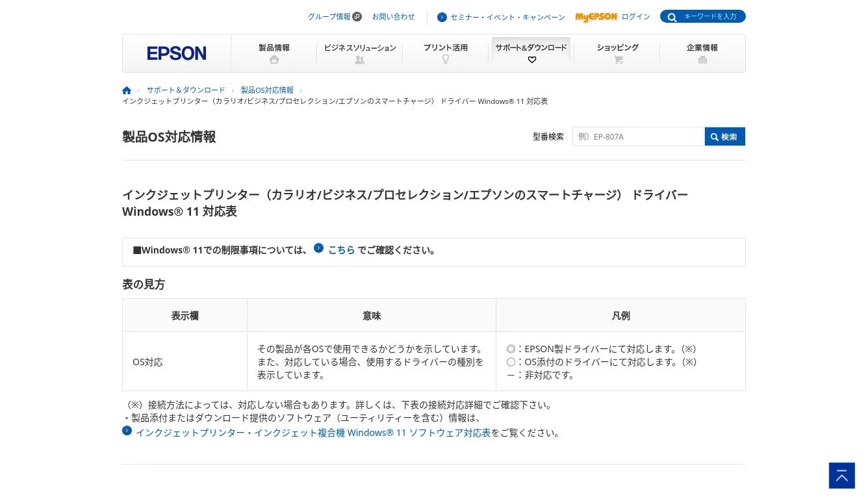Open 製品OS対応情報 breadcrumb link
The width and height of the screenshot is (868, 499).
point(267,90)
